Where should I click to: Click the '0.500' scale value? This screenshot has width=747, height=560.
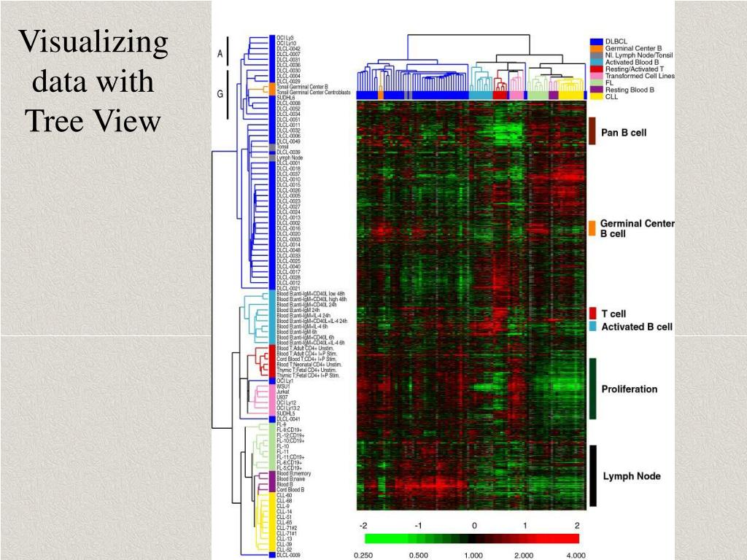coord(418,555)
